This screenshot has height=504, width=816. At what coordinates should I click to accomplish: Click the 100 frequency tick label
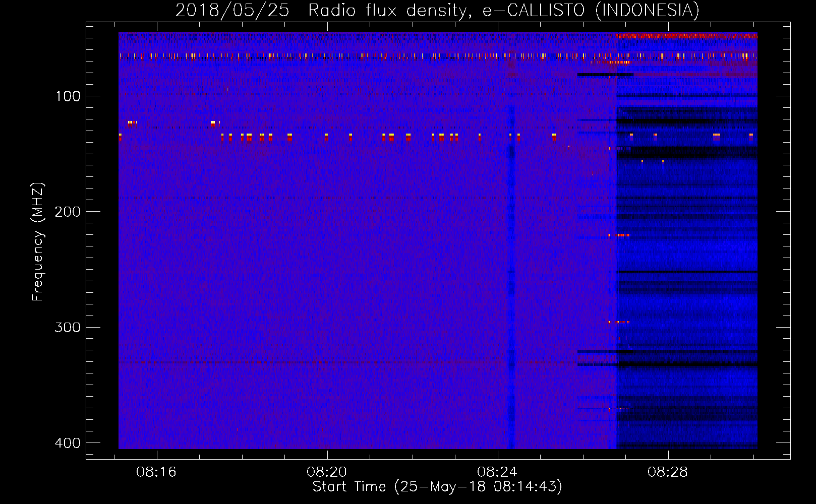coord(68,96)
